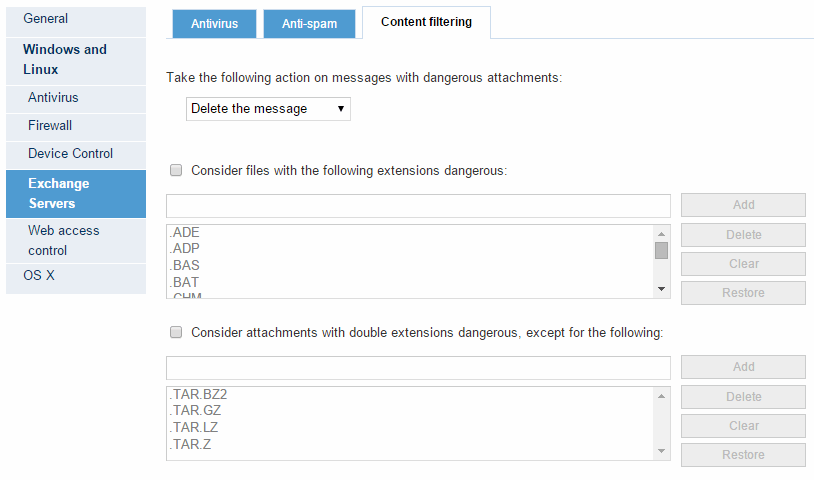Select .ADE in the extensions list
This screenshot has height=480, width=814.
(x=186, y=233)
